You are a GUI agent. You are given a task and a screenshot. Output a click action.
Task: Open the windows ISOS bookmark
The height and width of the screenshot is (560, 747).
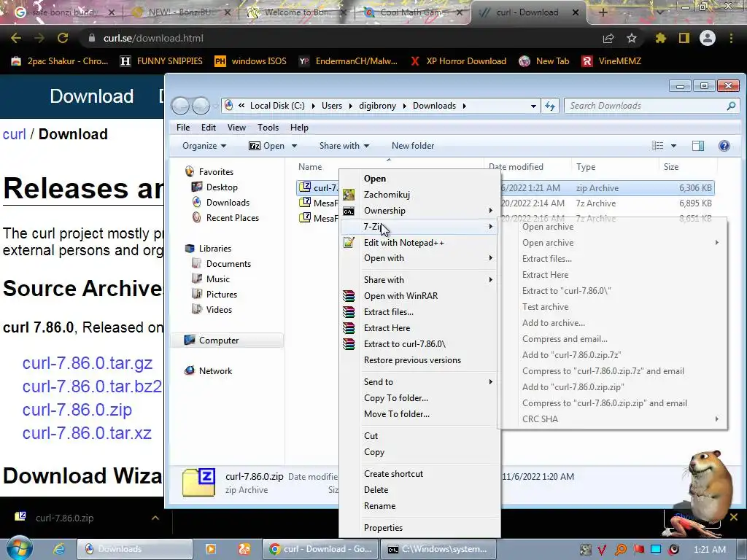click(x=251, y=61)
